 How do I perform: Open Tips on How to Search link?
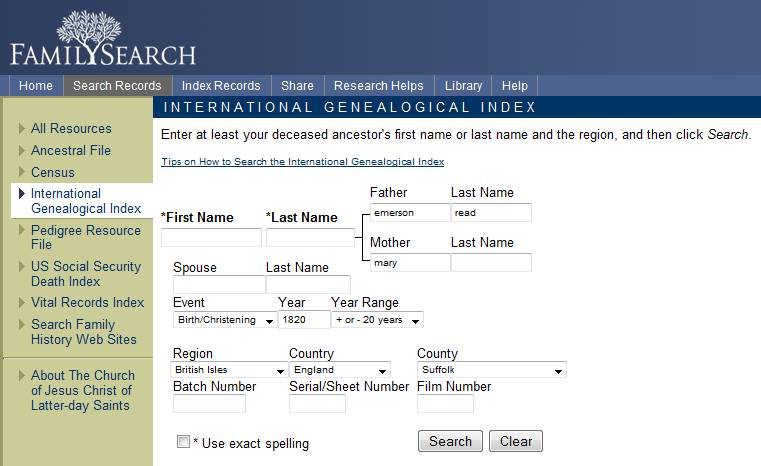click(x=303, y=162)
